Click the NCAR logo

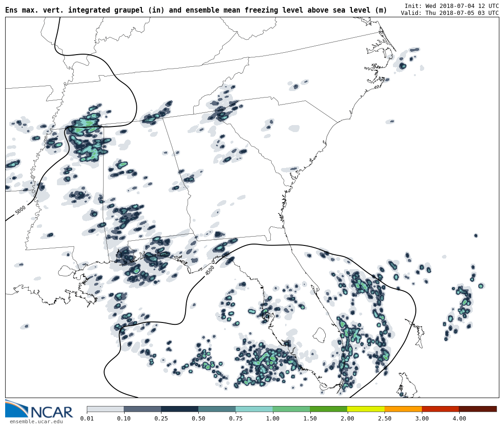(39, 410)
